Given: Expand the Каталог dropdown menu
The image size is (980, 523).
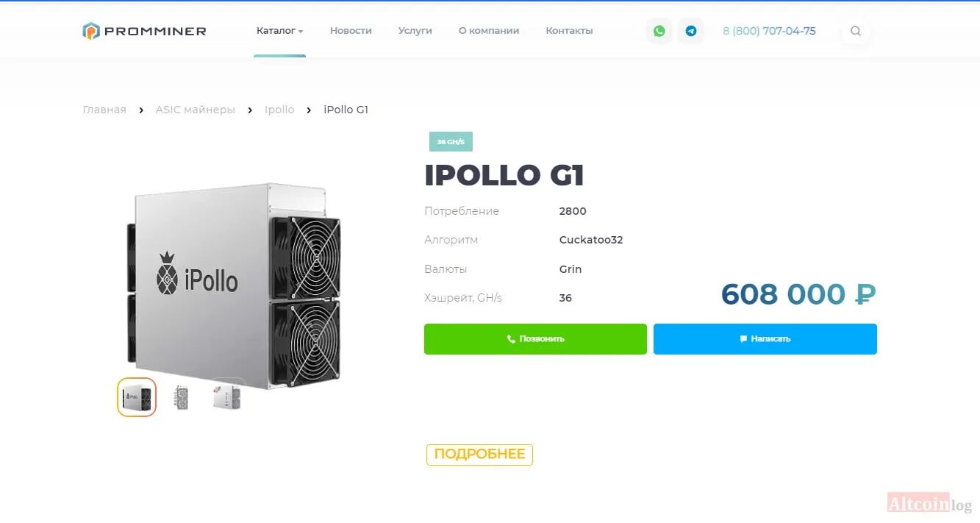Looking at the screenshot, I should 279,31.
